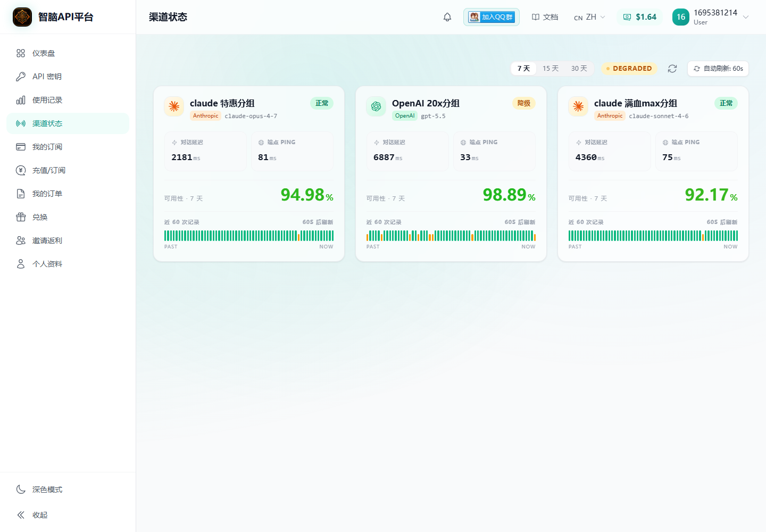Click the 4360ms 对话延迟 value
The image size is (766, 532).
pos(590,157)
